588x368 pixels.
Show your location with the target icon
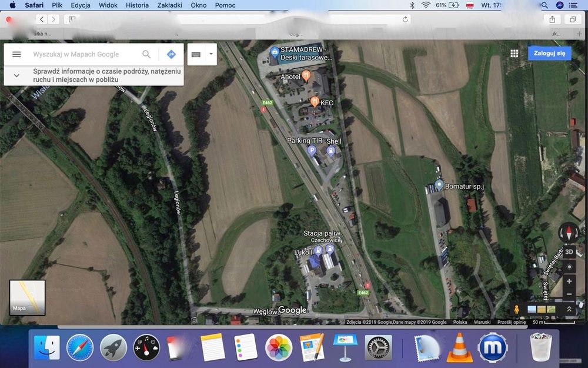(x=569, y=267)
